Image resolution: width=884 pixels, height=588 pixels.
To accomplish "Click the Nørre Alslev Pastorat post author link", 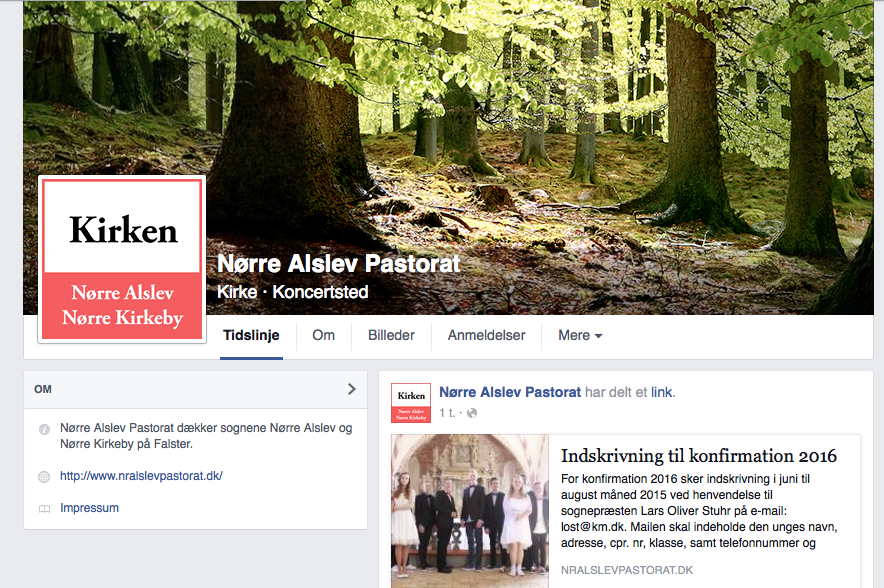I will (x=510, y=392).
